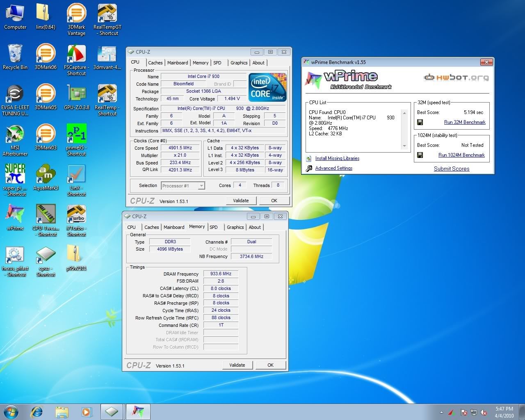Open the Windows Start button
The height and width of the screenshot is (420, 525).
tap(11, 411)
